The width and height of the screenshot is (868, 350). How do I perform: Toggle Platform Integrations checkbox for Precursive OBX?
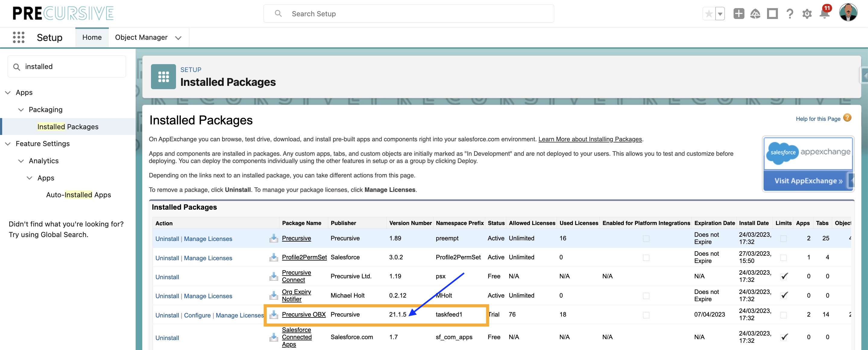(646, 315)
